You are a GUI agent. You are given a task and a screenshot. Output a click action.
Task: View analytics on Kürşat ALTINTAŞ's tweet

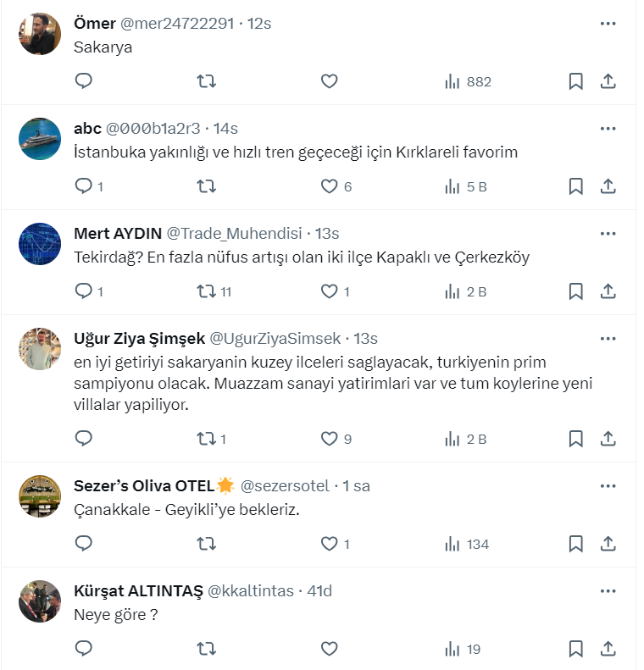[x=463, y=649]
